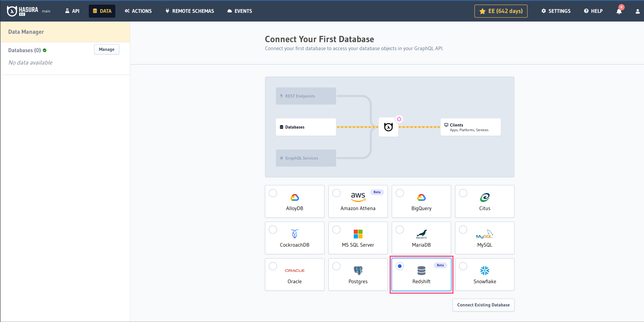Click the Redshift database stack icon

421,270
